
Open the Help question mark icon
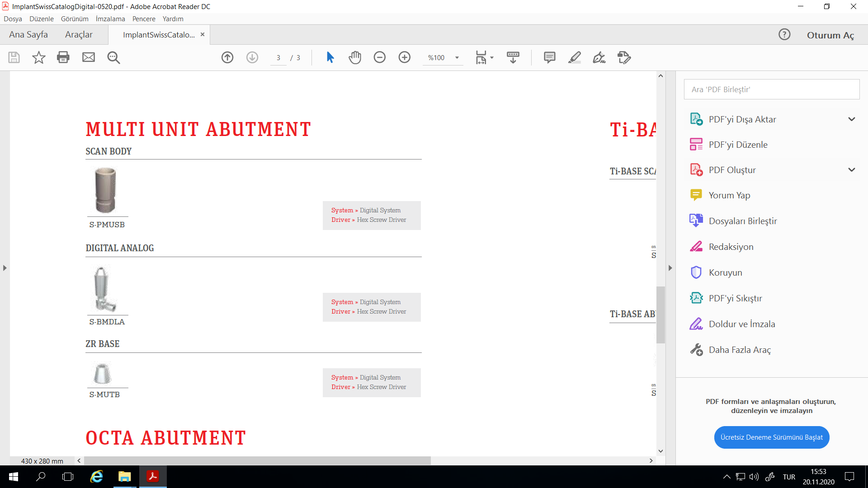tap(784, 35)
